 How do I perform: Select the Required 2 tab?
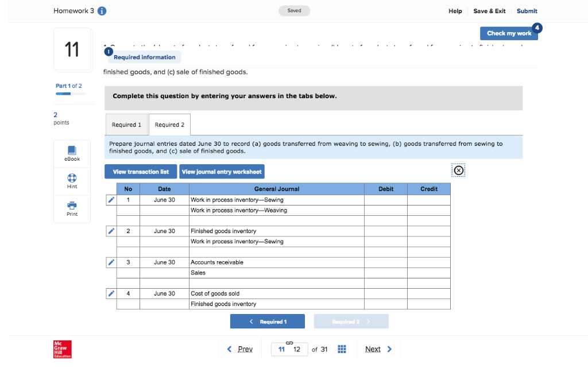169,125
